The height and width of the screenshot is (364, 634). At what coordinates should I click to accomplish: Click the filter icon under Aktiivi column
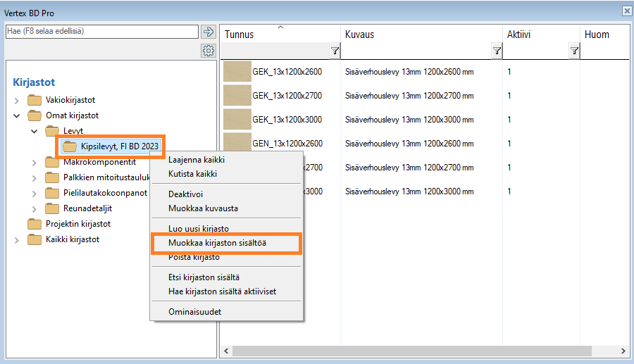(x=574, y=51)
